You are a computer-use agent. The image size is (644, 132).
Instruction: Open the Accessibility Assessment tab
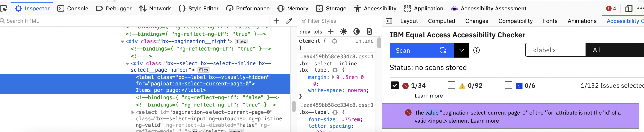488,8
